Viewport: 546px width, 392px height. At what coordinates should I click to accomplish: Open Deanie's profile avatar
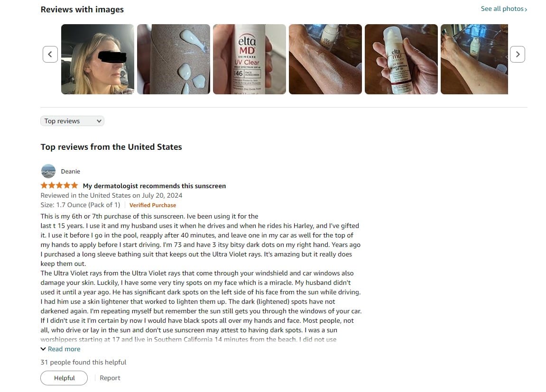point(48,171)
